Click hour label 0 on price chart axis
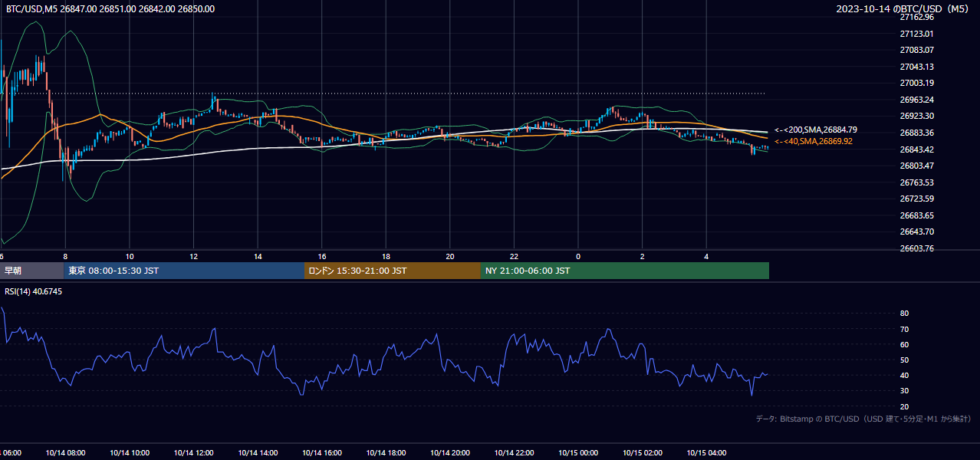 pos(578,256)
